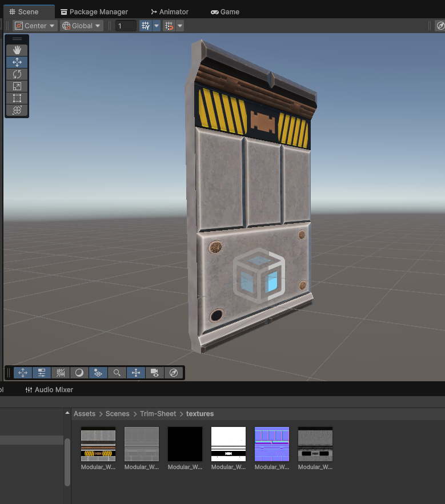This screenshot has height=504, width=445.
Task: Open the Center pivot mode dropdown
Action: 35,26
